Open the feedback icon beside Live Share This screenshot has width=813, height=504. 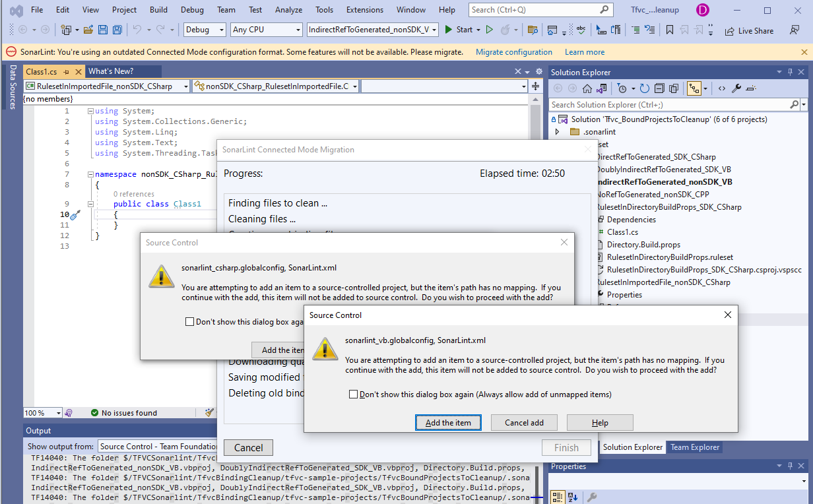tap(795, 30)
